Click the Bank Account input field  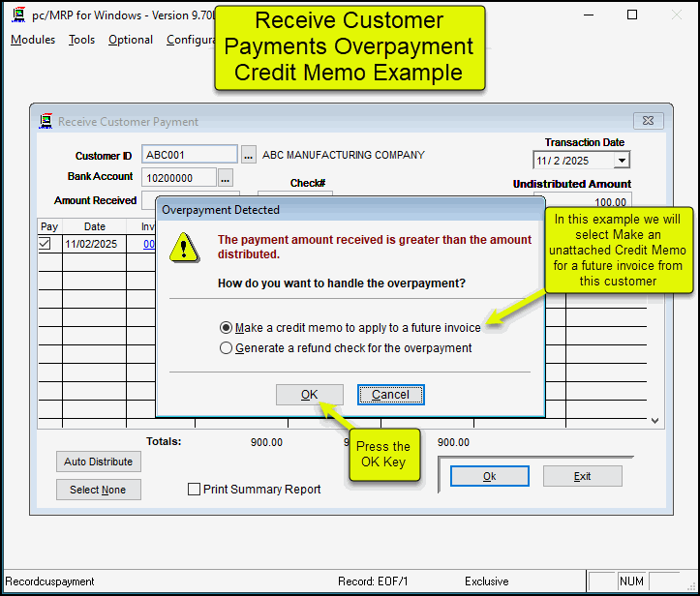point(179,178)
